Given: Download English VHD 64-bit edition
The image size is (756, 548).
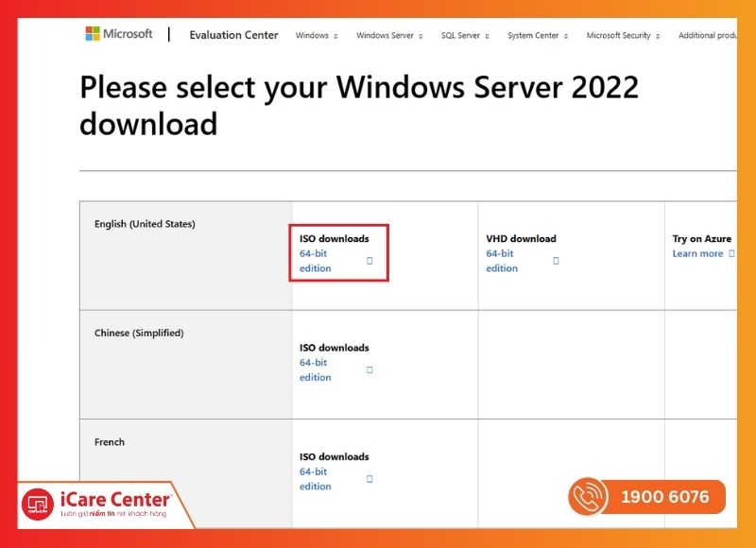Looking at the screenshot, I should (502, 261).
